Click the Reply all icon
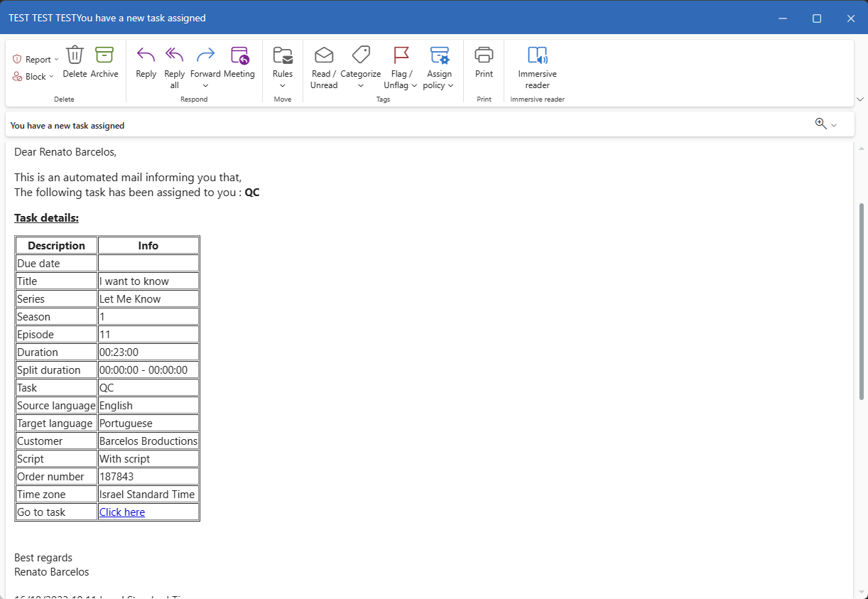The height and width of the screenshot is (599, 868). (174, 55)
